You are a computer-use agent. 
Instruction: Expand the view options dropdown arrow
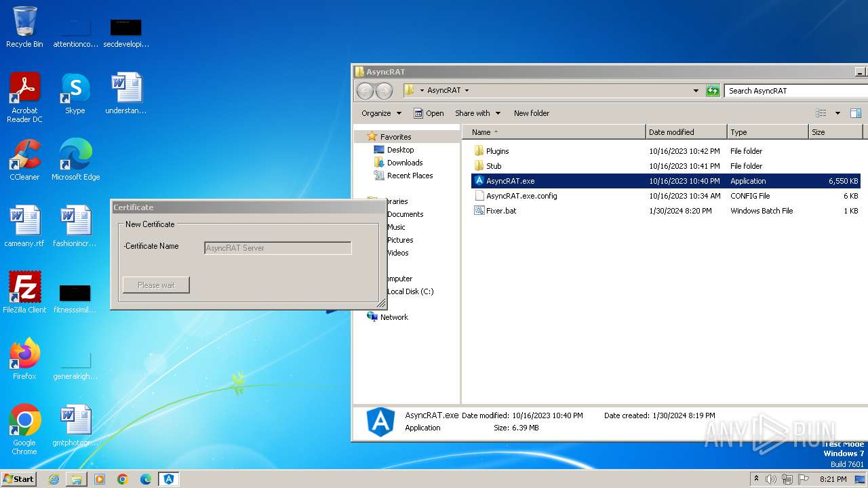click(837, 113)
